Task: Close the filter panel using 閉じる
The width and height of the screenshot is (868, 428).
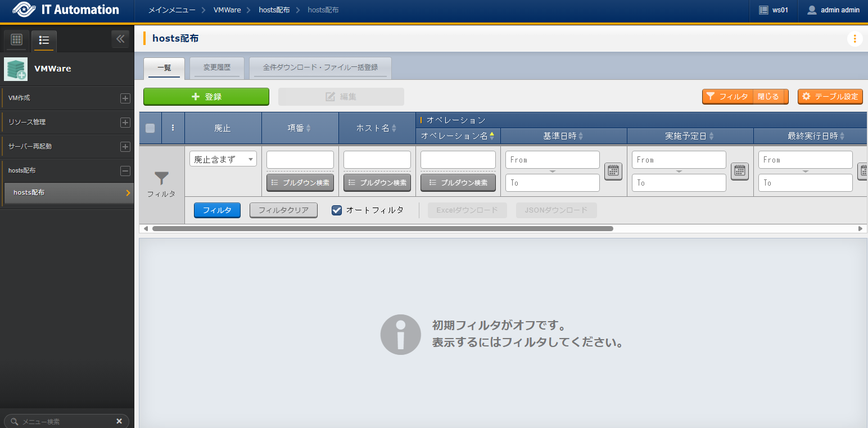Action: (x=768, y=97)
